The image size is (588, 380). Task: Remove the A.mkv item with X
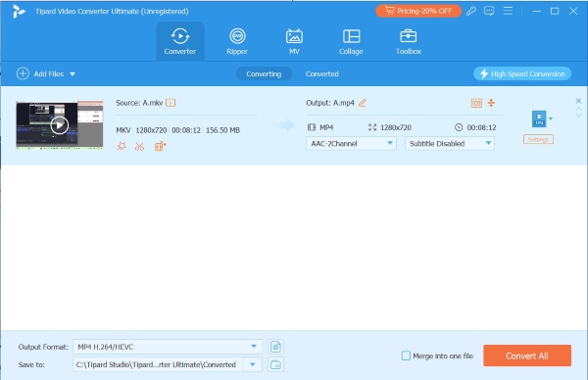pyautogui.click(x=578, y=101)
